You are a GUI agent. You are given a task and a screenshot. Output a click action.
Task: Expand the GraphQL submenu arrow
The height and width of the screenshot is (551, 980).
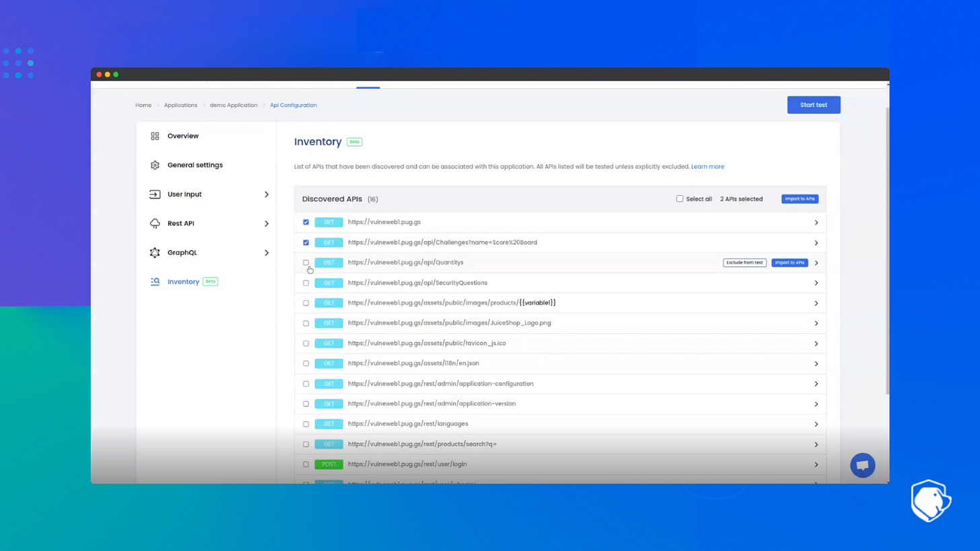click(267, 253)
